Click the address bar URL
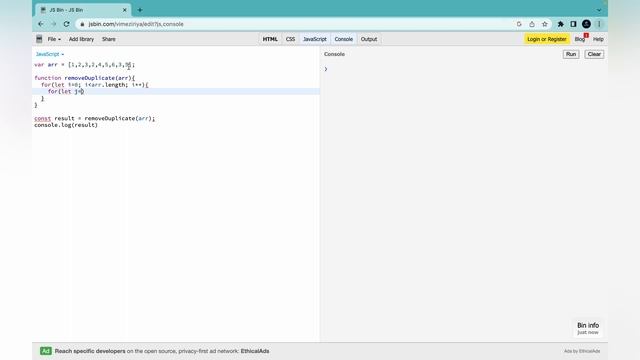 click(x=136, y=24)
